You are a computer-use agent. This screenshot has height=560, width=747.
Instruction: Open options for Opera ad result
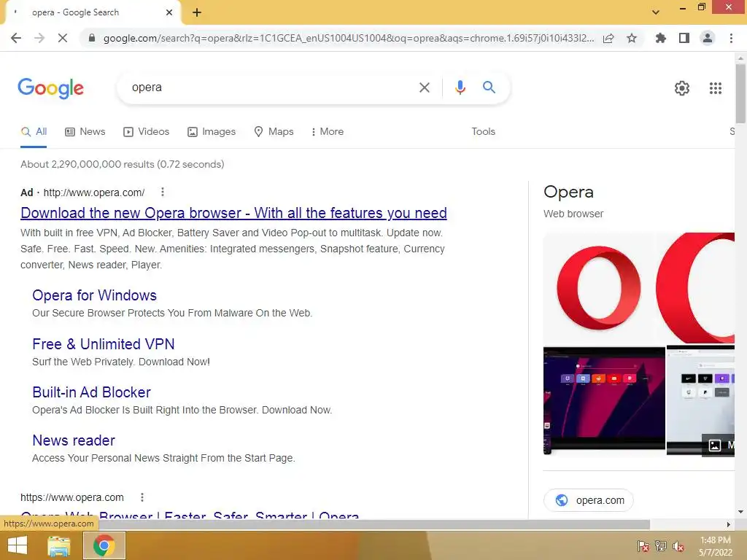click(163, 192)
